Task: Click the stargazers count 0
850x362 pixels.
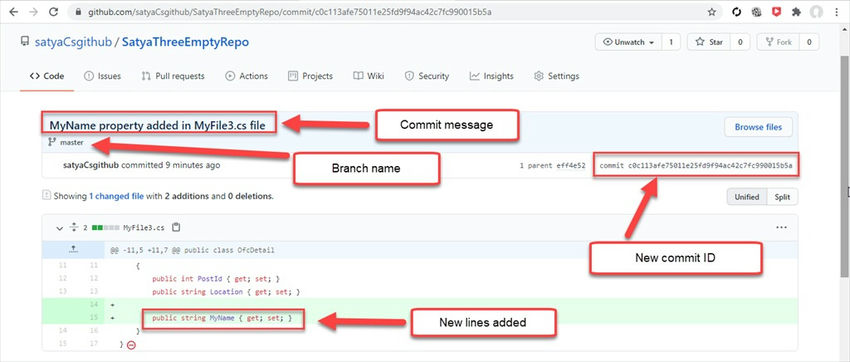Action: 740,42
